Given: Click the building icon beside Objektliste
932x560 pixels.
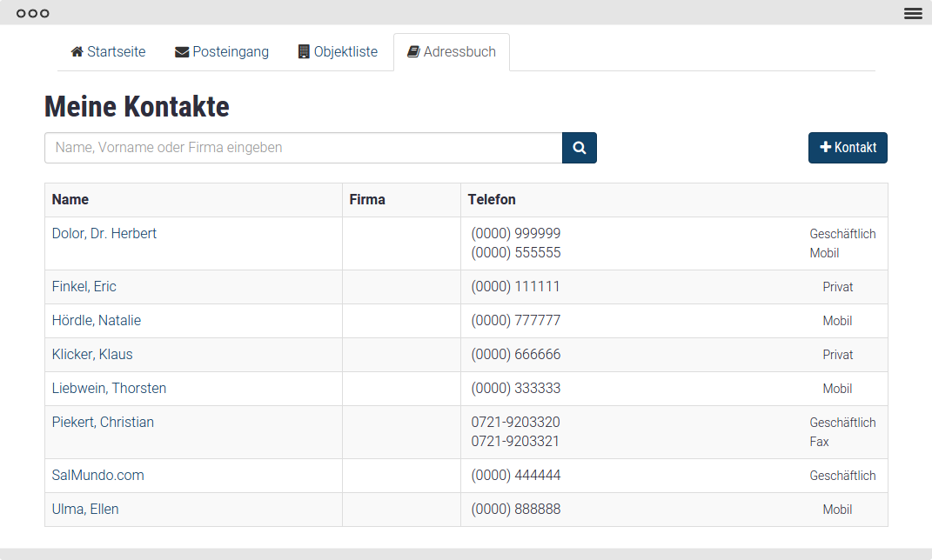Looking at the screenshot, I should click(304, 52).
